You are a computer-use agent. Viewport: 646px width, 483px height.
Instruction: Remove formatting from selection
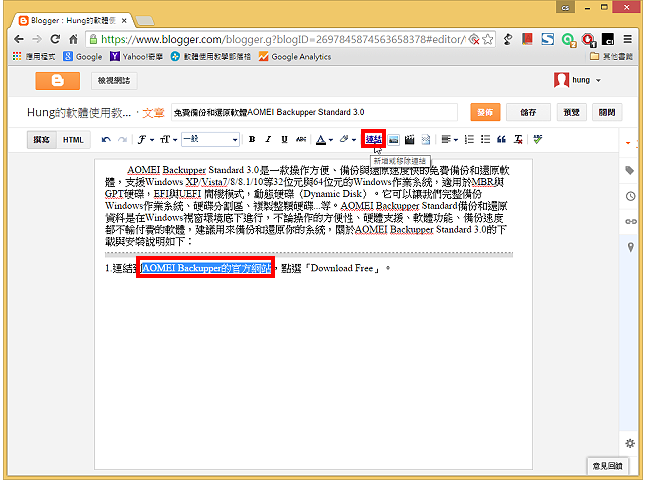pos(518,139)
